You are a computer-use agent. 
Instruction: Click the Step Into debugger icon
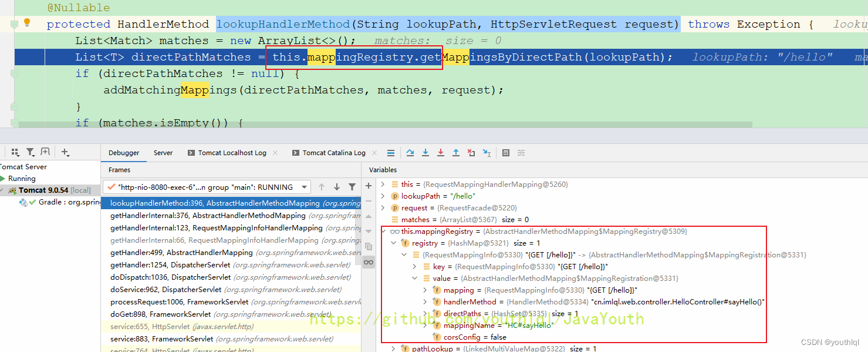(x=425, y=153)
